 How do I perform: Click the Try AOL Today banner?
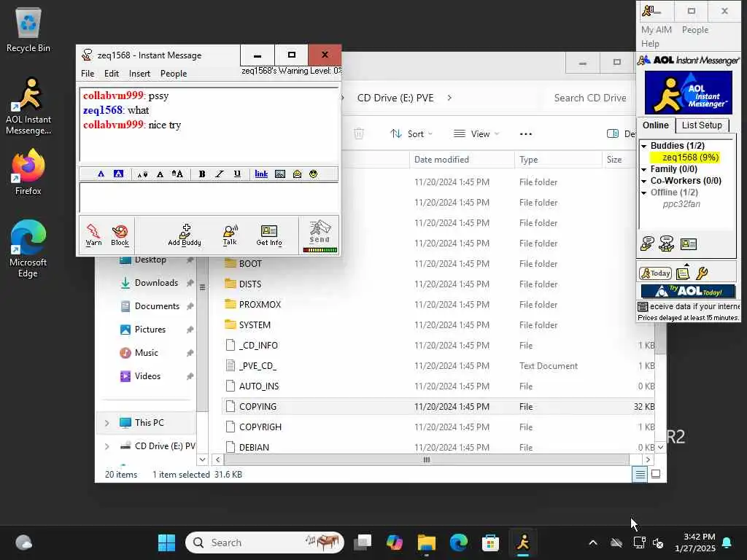(x=689, y=290)
